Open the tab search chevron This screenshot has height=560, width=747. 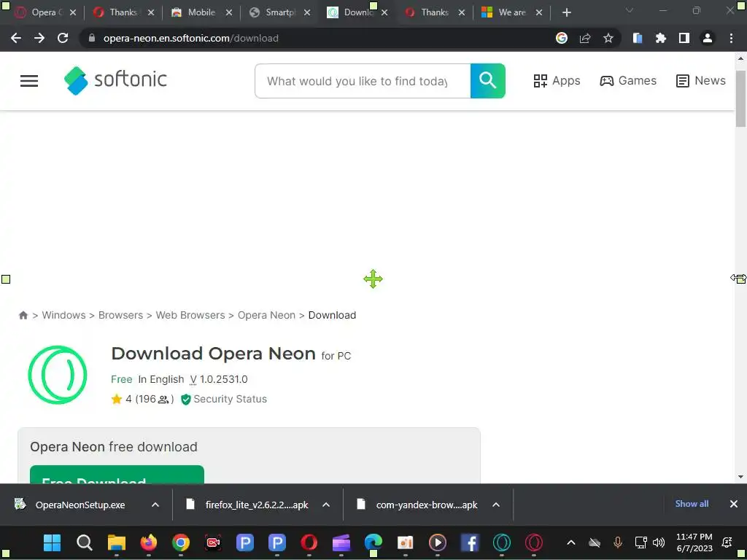(x=630, y=10)
